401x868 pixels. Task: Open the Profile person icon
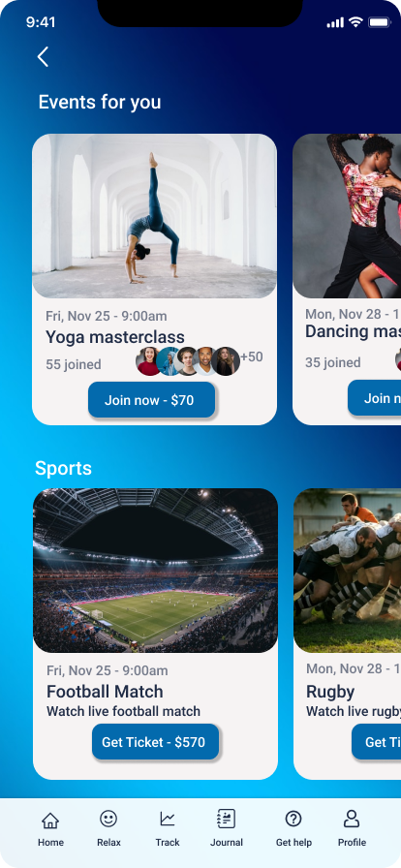coord(352,819)
